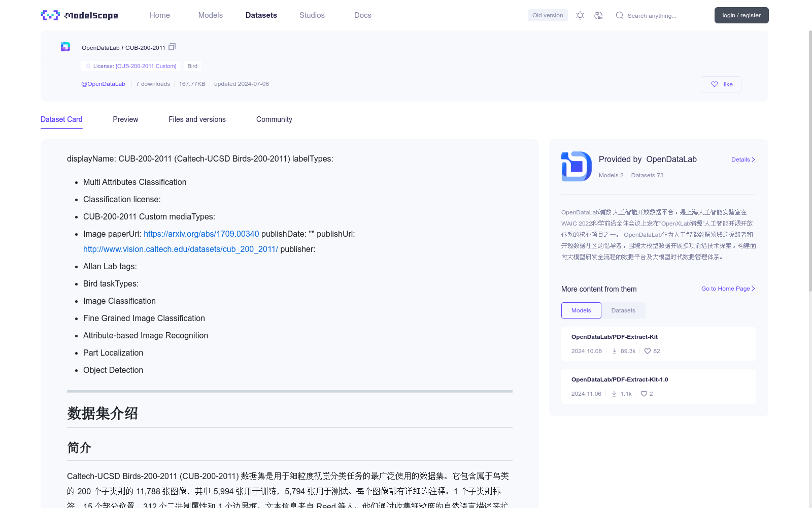Viewport: 812px width, 508px height.
Task: Click the OpenDataLab avatar beside the dataset title
Action: click(65, 47)
